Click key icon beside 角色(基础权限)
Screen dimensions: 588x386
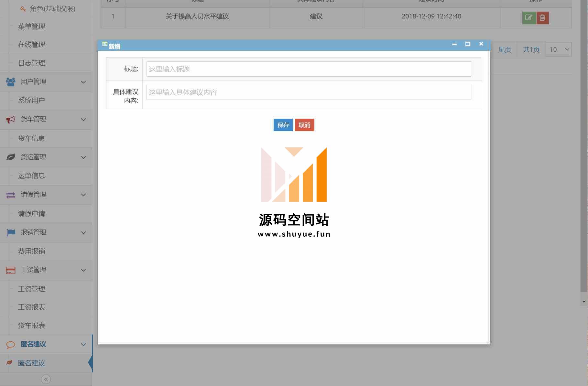pyautogui.click(x=23, y=9)
